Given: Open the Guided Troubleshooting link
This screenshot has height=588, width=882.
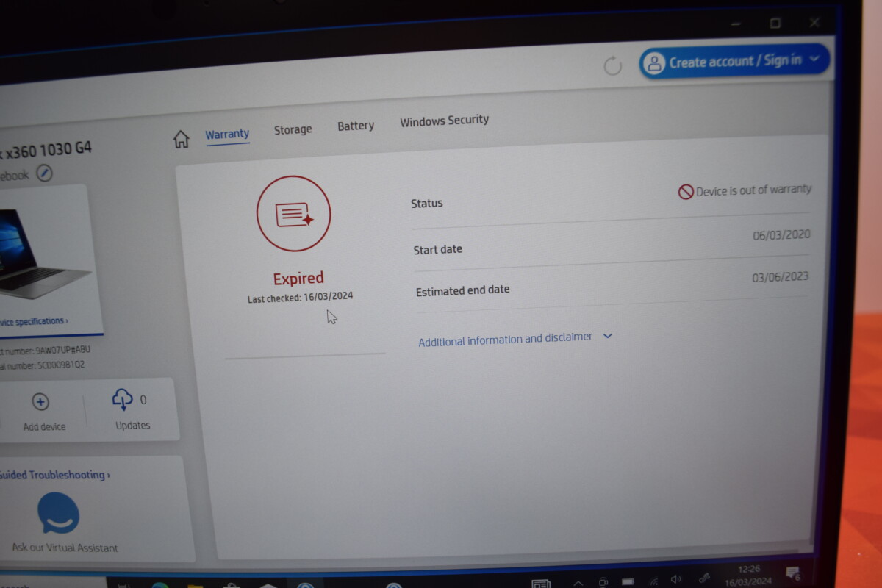Looking at the screenshot, I should (x=54, y=475).
